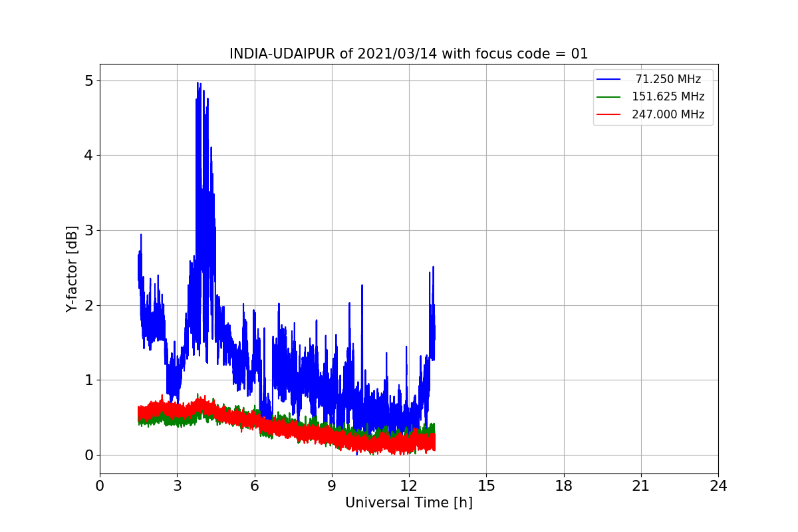Click x-axis tick label '18'
Viewport: 798px width, 532px height.
(x=563, y=486)
